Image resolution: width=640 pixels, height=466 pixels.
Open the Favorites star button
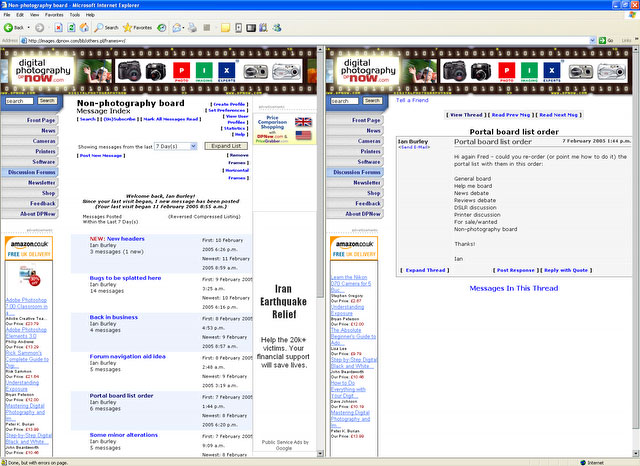coord(137,28)
